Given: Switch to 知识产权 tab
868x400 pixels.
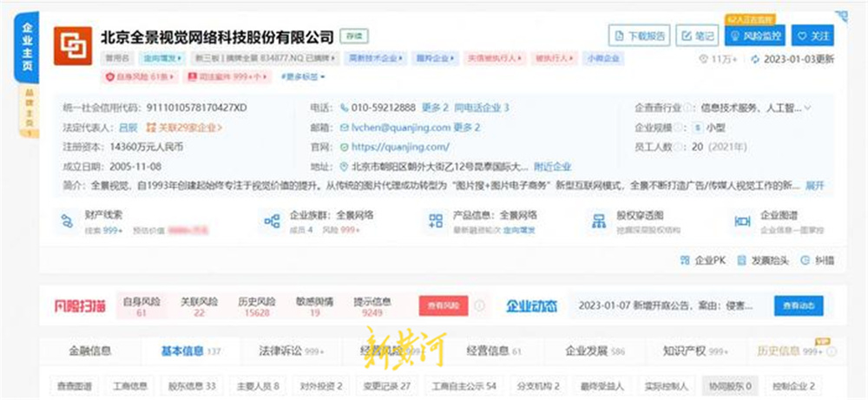Looking at the screenshot, I should click(x=696, y=351).
